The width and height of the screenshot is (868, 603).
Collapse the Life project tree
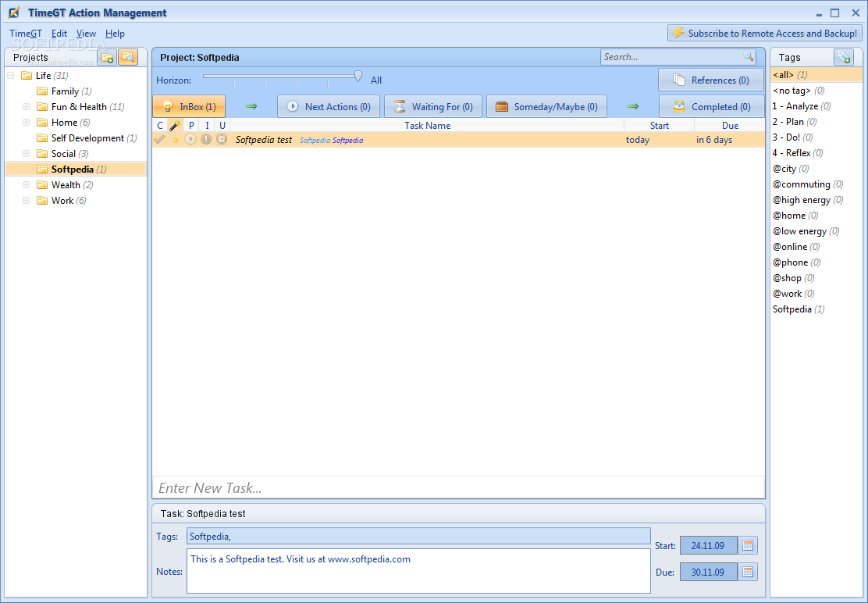[10, 75]
